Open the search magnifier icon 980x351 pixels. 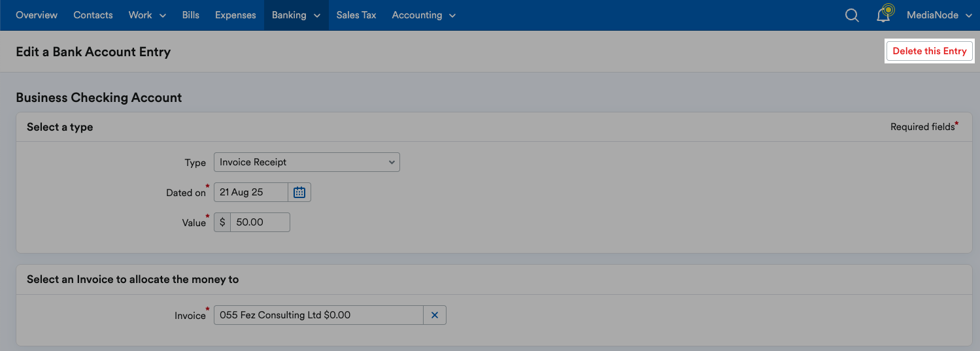point(852,15)
